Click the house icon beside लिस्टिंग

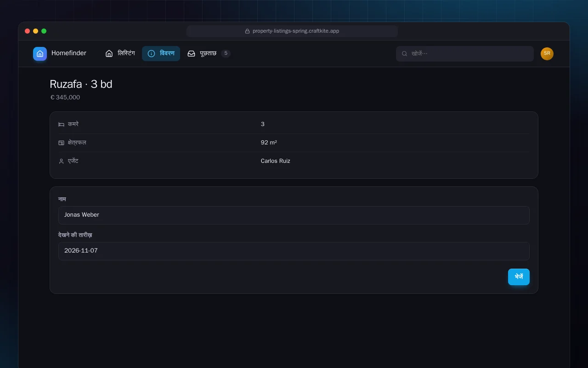(109, 53)
